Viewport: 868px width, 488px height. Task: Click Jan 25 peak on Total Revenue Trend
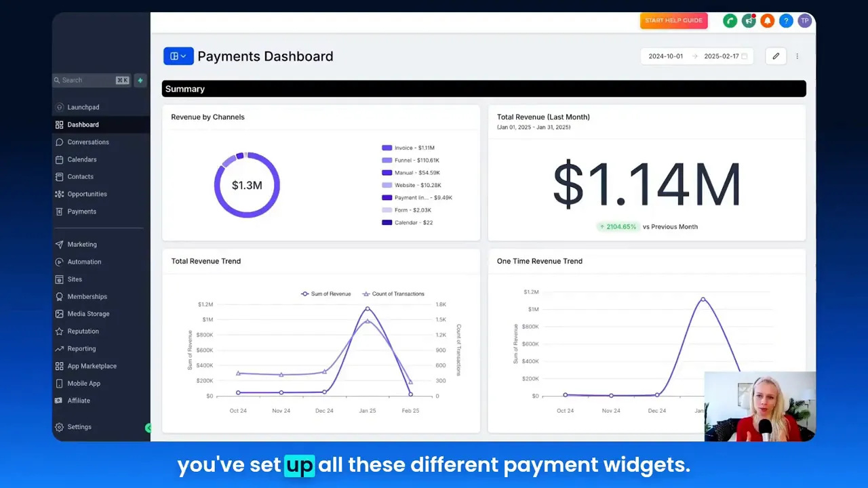point(368,308)
